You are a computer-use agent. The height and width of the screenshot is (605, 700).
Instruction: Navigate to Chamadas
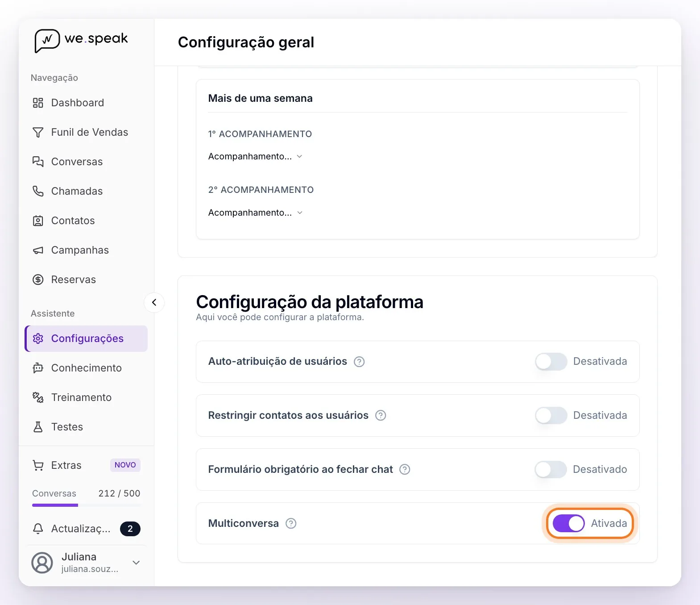(x=86, y=191)
